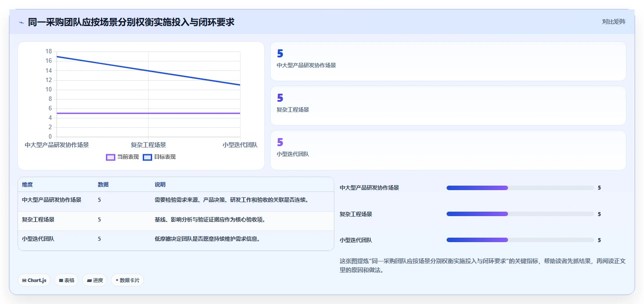Click the 表格 tag pill
The width and height of the screenshot is (644, 304).
pyautogui.click(x=66, y=280)
